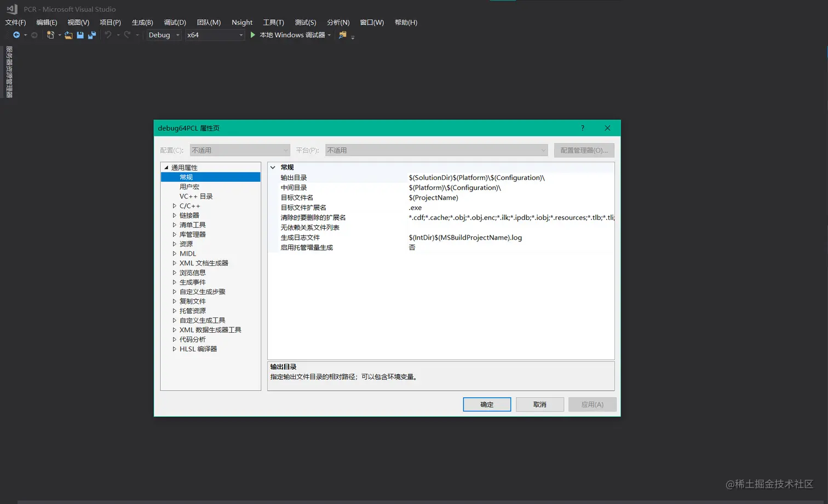Expand the 库管理器 tree node

coord(174,234)
